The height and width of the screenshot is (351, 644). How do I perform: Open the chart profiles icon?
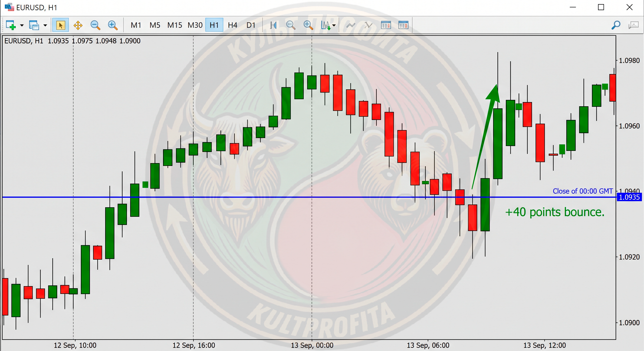coord(34,25)
